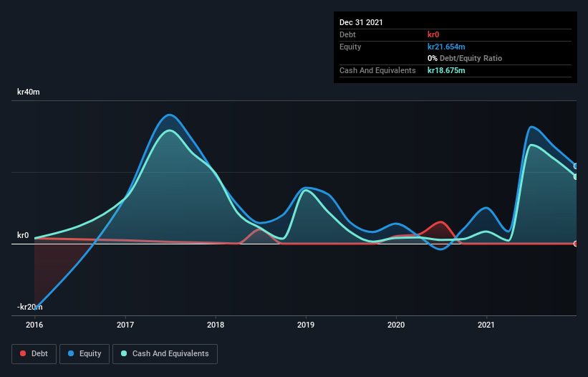The width and height of the screenshot is (588, 377).
Task: Click the kr18.675m cash value
Action: click(446, 70)
